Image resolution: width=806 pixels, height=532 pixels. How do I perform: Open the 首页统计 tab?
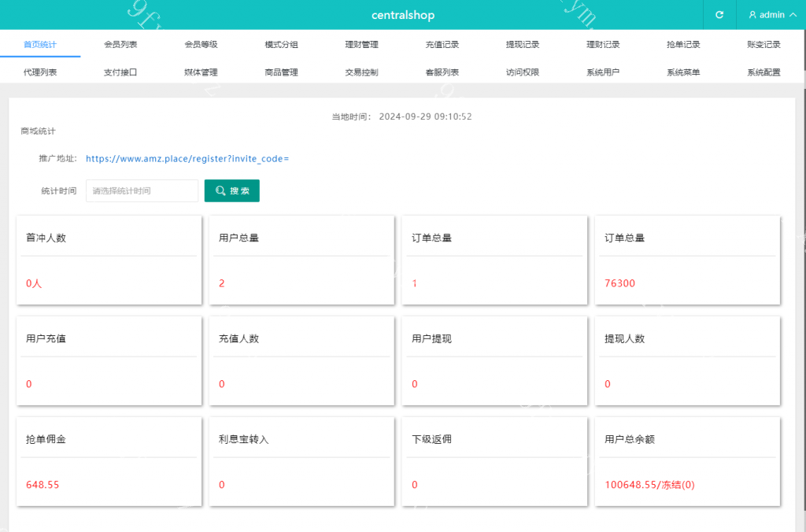click(40, 44)
